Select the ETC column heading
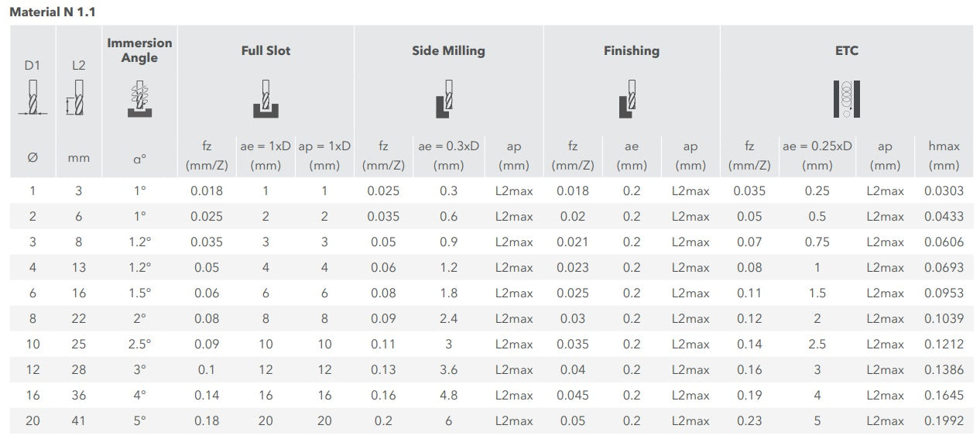 [x=847, y=51]
